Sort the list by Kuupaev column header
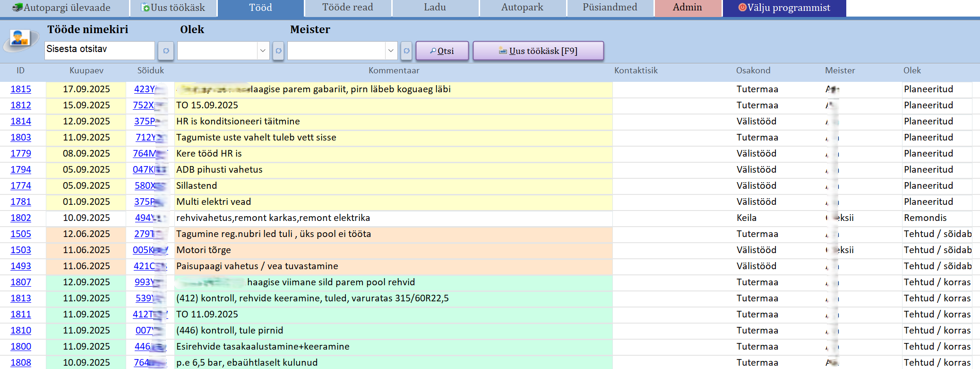Screen dimensions: 980x369 click(86, 70)
